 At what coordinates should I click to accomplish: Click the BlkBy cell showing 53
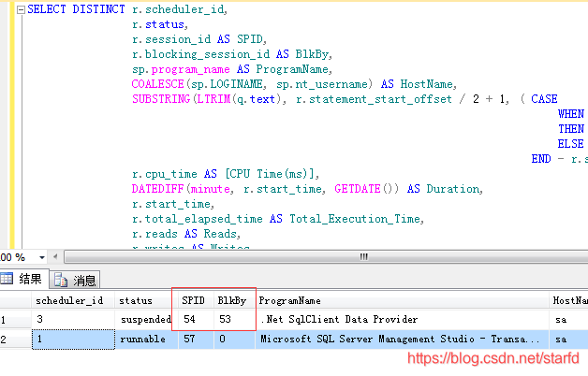point(235,320)
